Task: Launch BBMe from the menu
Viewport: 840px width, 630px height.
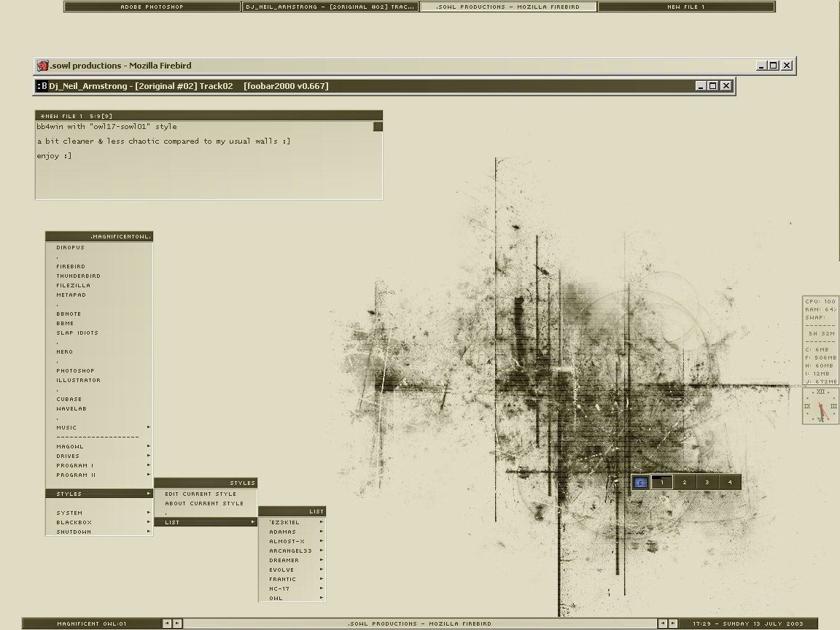Action: [x=99, y=324]
